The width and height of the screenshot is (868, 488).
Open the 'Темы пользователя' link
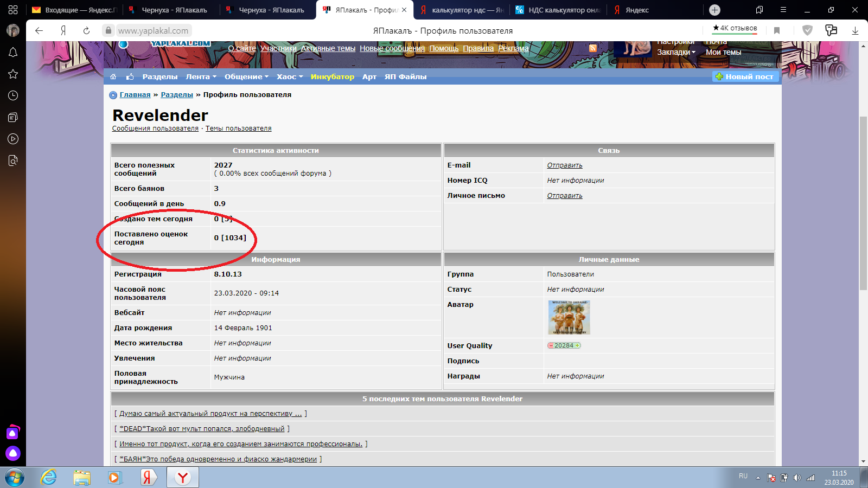click(x=238, y=129)
